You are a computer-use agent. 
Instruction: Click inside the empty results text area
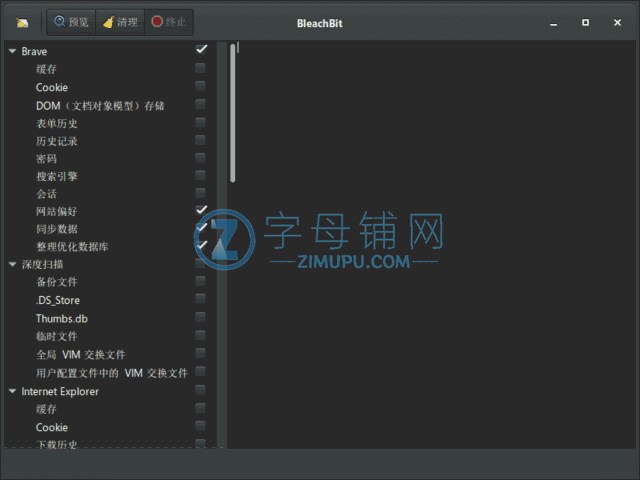pos(433,245)
